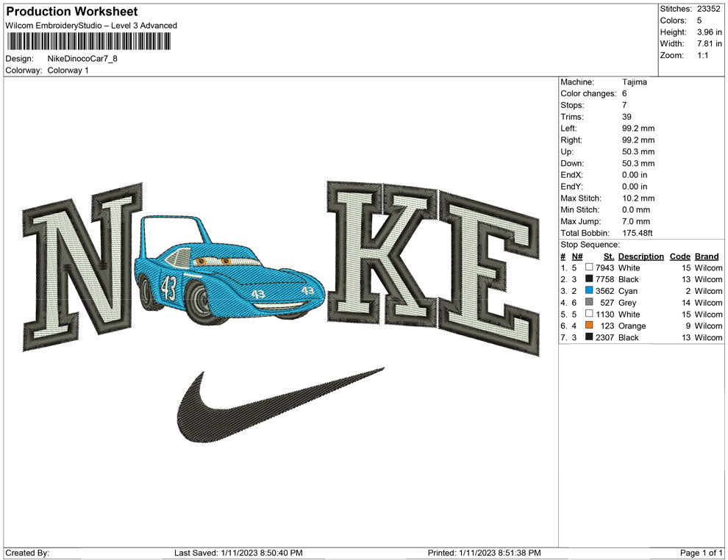The image size is (728, 560).
Task: Click the embroidered letter N
Action: pyautogui.click(x=82, y=266)
